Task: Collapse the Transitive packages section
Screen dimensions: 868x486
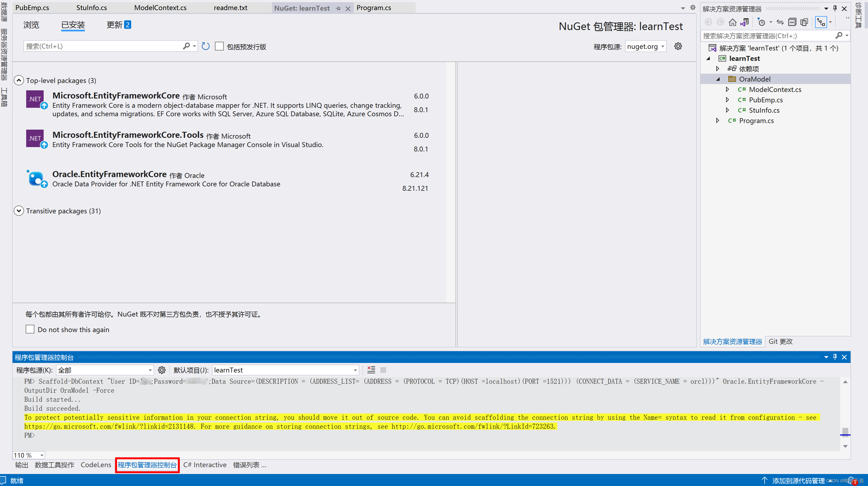Action: tap(19, 211)
